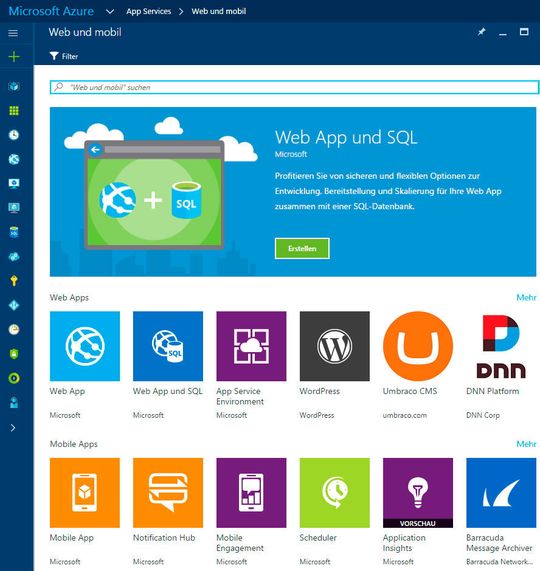
Task: Click the DNN Corp publisher text
Action: pos(483,415)
